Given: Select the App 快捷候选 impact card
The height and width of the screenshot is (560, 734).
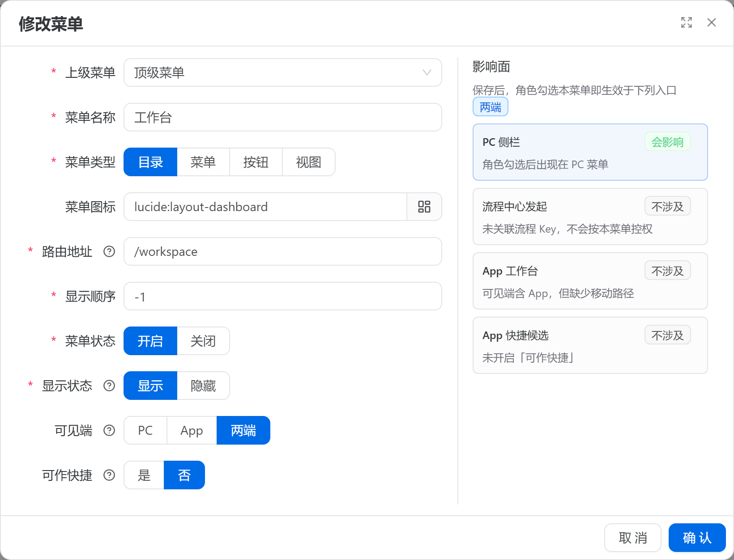Looking at the screenshot, I should point(590,345).
